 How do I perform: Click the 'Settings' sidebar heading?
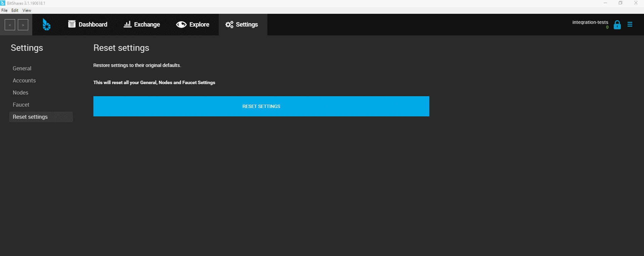pyautogui.click(x=27, y=48)
